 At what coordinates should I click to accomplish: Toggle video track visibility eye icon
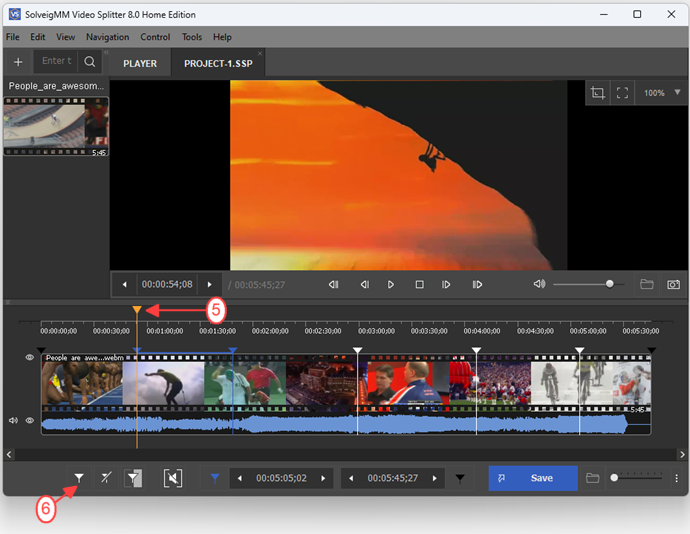click(29, 357)
